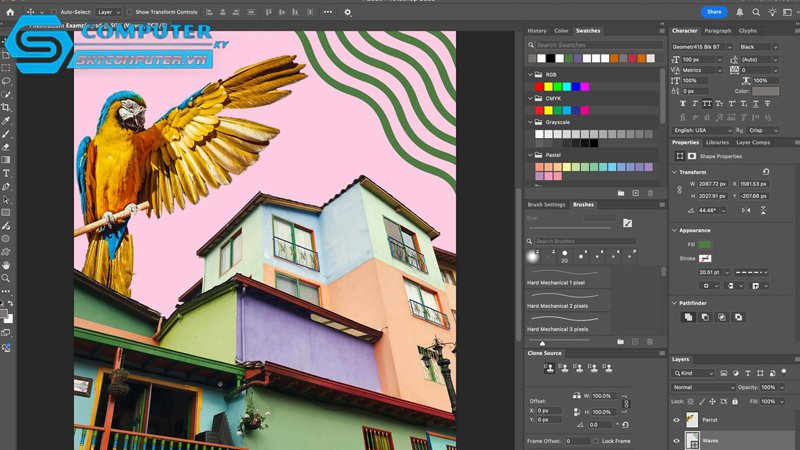800x450 pixels.
Task: Click the blue Share button
Action: coord(714,12)
